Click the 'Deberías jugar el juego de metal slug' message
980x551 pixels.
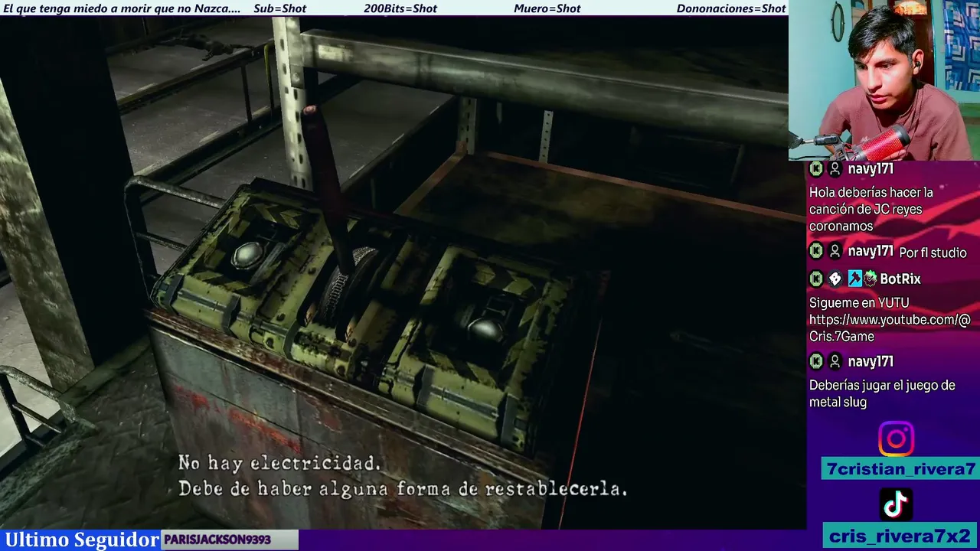coord(882,393)
